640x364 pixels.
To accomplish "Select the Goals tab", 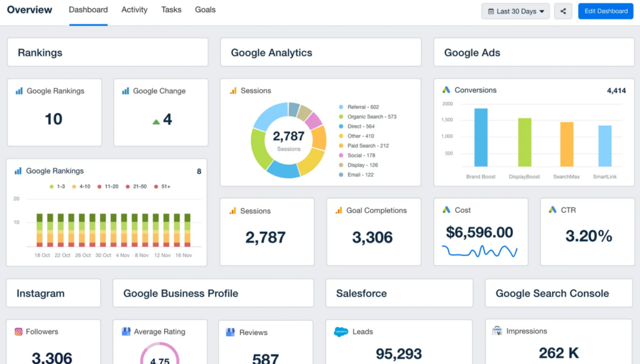I will pos(205,10).
